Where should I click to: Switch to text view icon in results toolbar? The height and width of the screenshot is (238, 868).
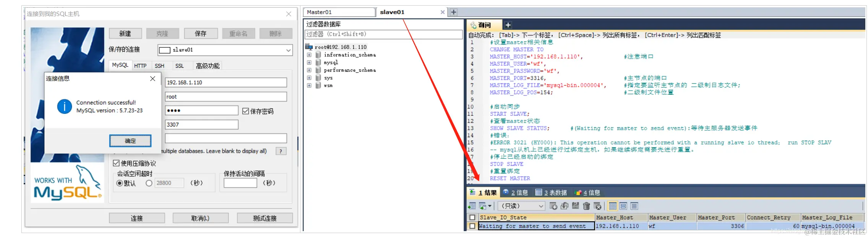click(x=634, y=206)
